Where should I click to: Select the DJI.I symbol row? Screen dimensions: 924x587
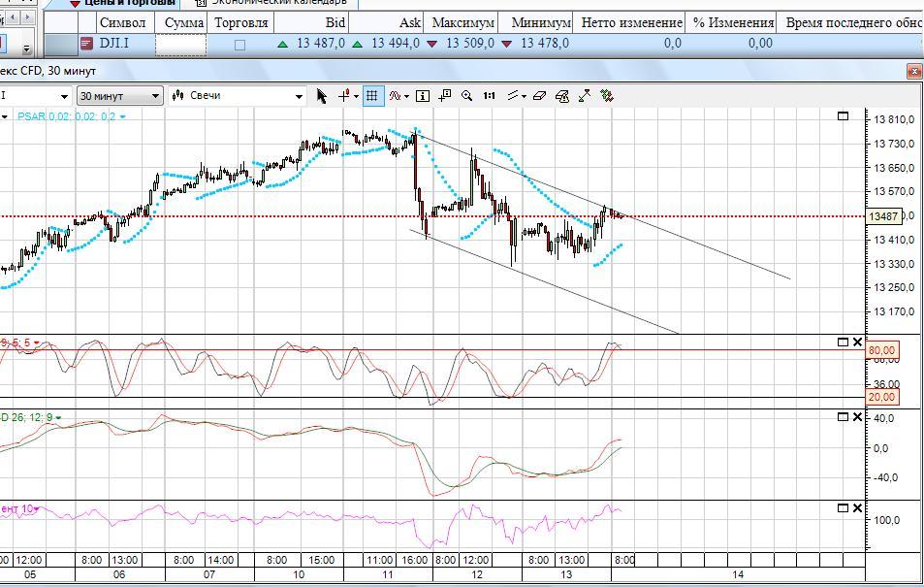tap(483, 45)
